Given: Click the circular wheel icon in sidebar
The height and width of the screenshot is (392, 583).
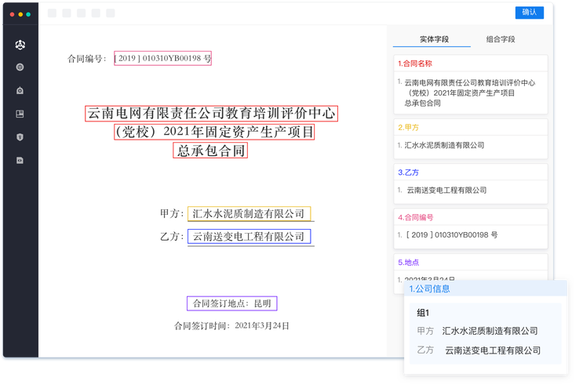Looking at the screenshot, I should coord(20,67).
